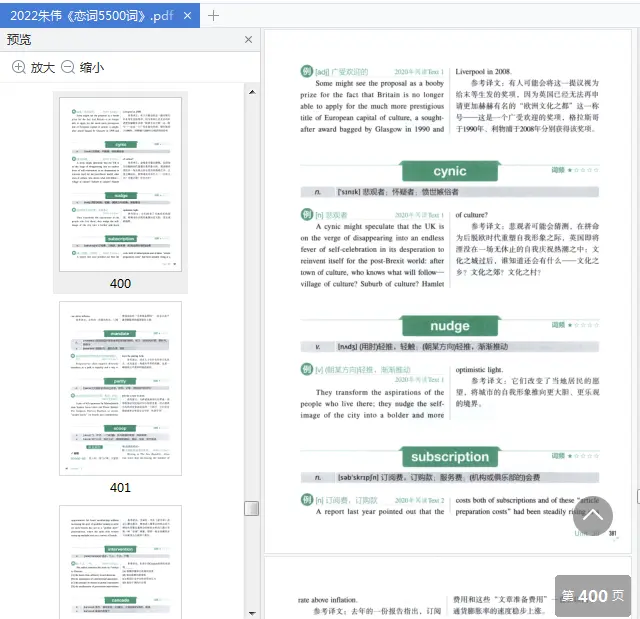
Task: Click the thumbnail scrollbar up arrow
Action: click(x=252, y=92)
